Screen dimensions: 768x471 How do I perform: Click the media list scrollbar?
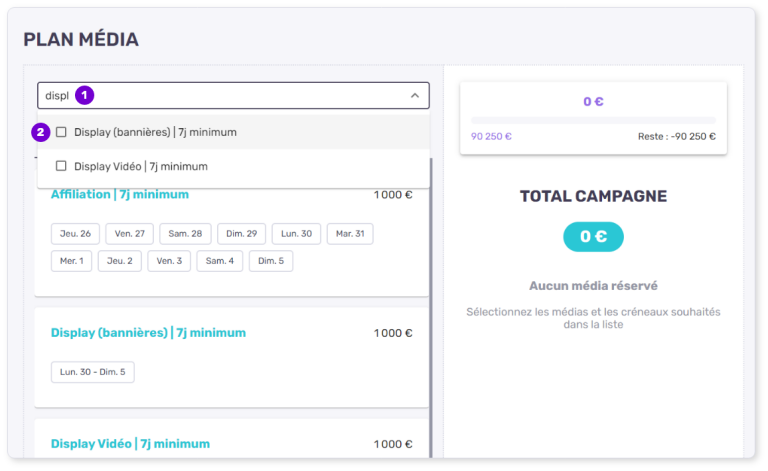tap(431, 300)
